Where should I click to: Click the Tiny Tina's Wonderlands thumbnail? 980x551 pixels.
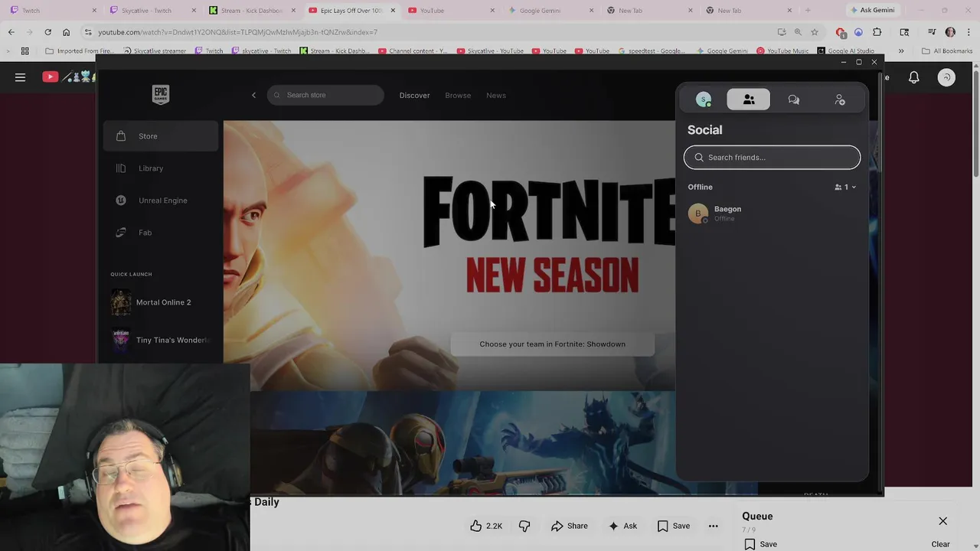pos(121,340)
